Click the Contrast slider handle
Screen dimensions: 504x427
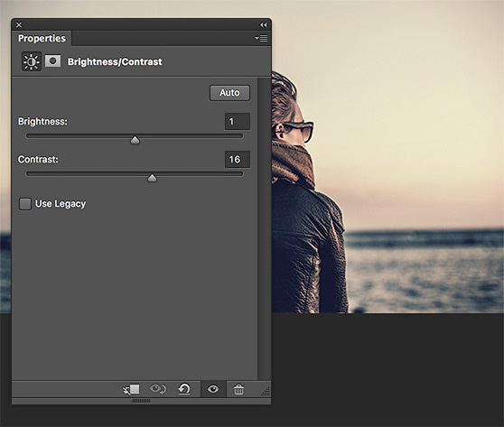(152, 178)
